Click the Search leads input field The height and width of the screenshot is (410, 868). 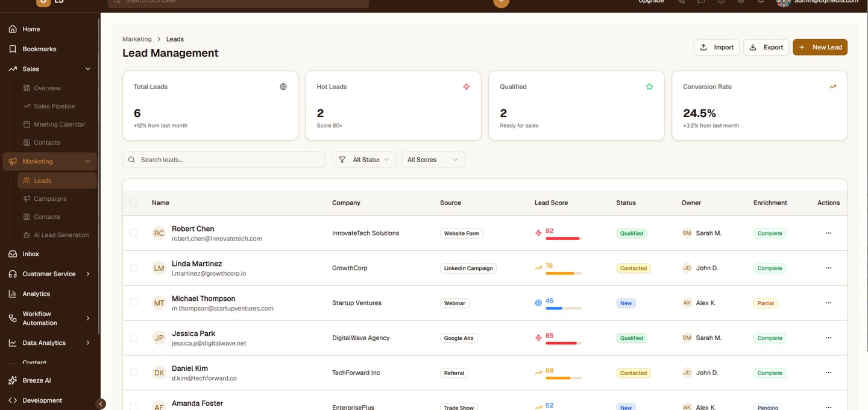click(x=224, y=160)
